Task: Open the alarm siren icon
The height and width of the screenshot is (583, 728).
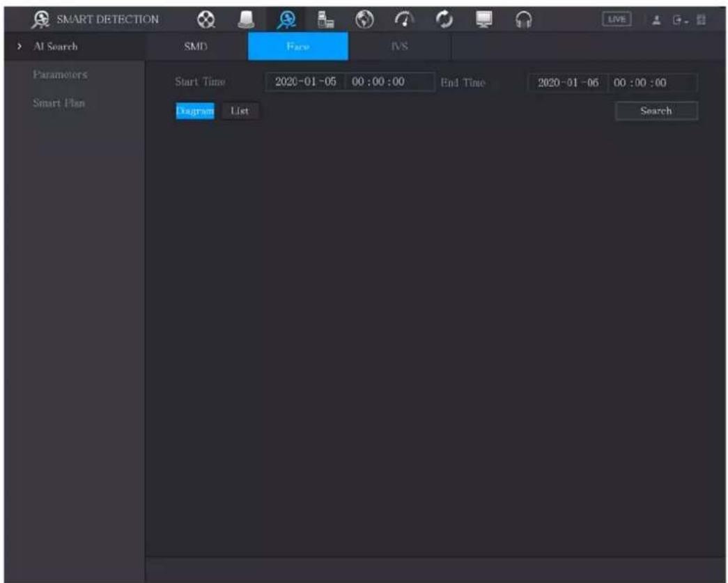Action: tap(246, 20)
